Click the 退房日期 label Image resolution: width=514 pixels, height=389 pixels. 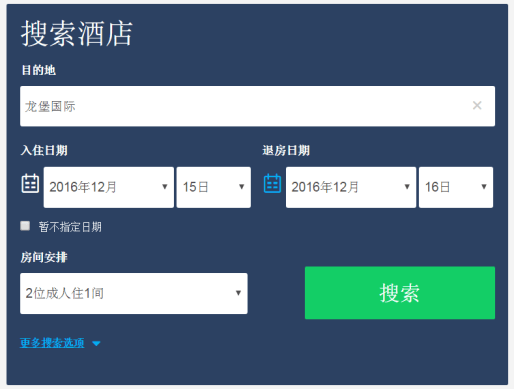coord(286,150)
